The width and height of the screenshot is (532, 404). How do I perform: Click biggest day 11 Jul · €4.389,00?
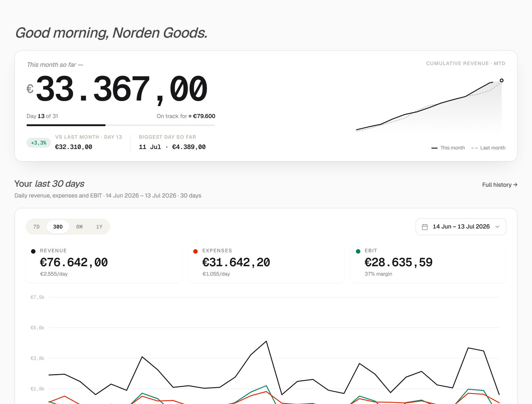172,147
